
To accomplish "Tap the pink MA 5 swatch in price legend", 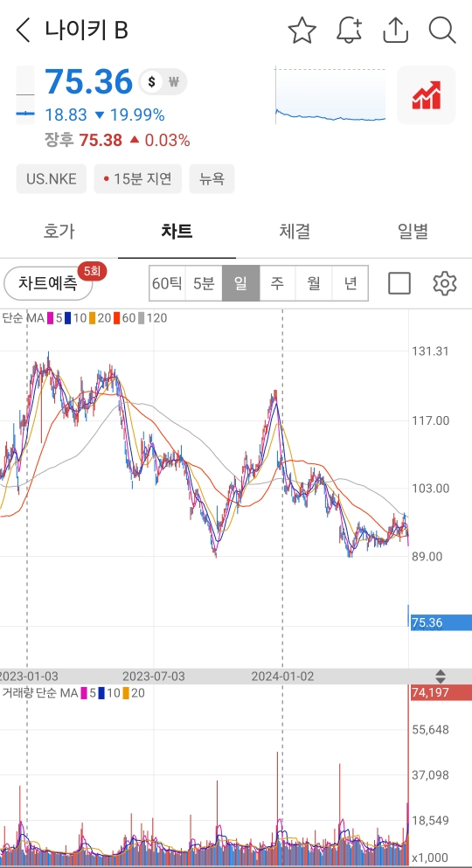I will [50, 318].
